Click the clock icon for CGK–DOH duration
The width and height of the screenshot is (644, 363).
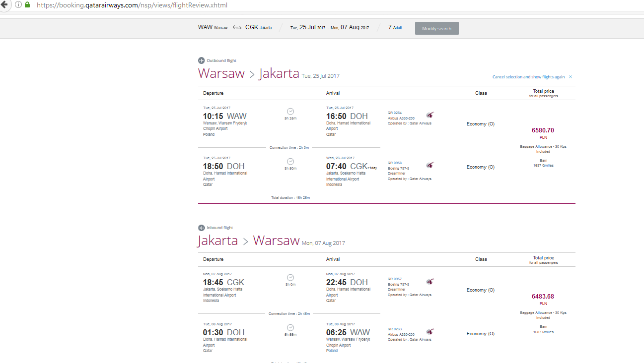[x=290, y=278]
